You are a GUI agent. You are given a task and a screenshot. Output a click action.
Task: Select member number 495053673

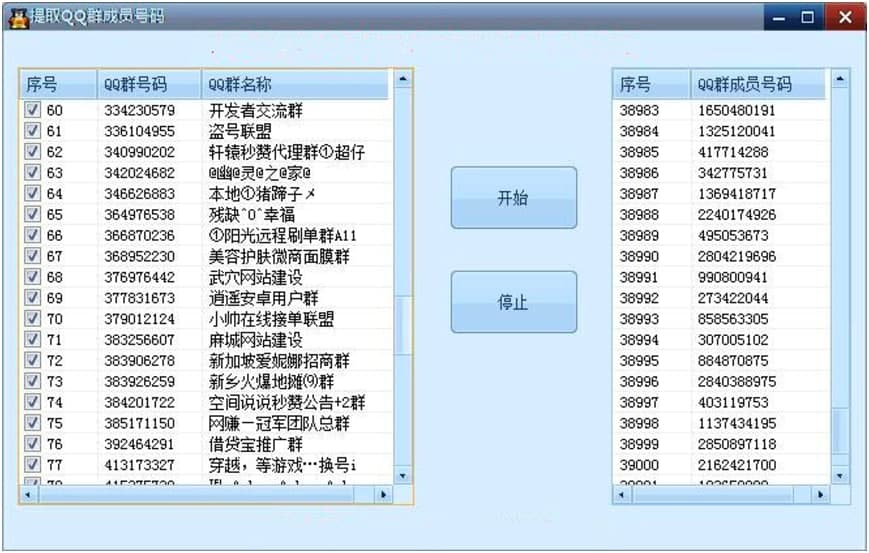tap(733, 235)
